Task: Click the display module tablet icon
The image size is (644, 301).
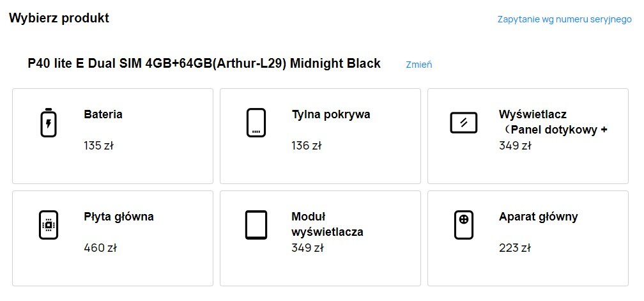Action: [256, 225]
